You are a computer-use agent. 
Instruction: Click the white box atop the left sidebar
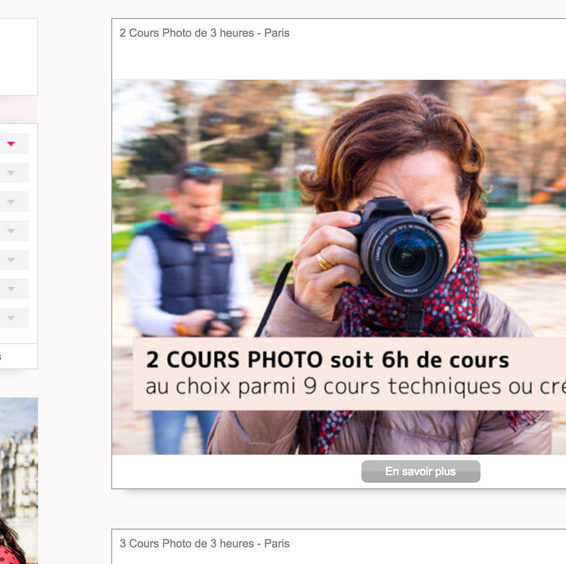[18, 57]
